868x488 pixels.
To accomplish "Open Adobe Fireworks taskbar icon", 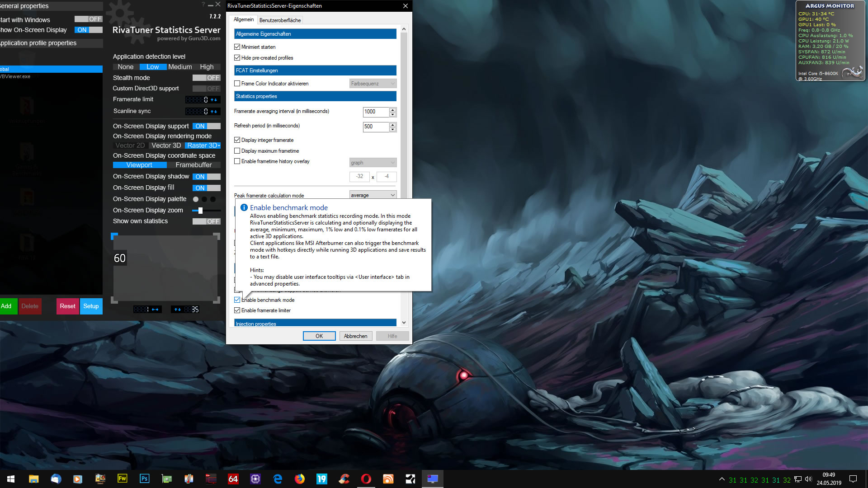I will pos(122,479).
